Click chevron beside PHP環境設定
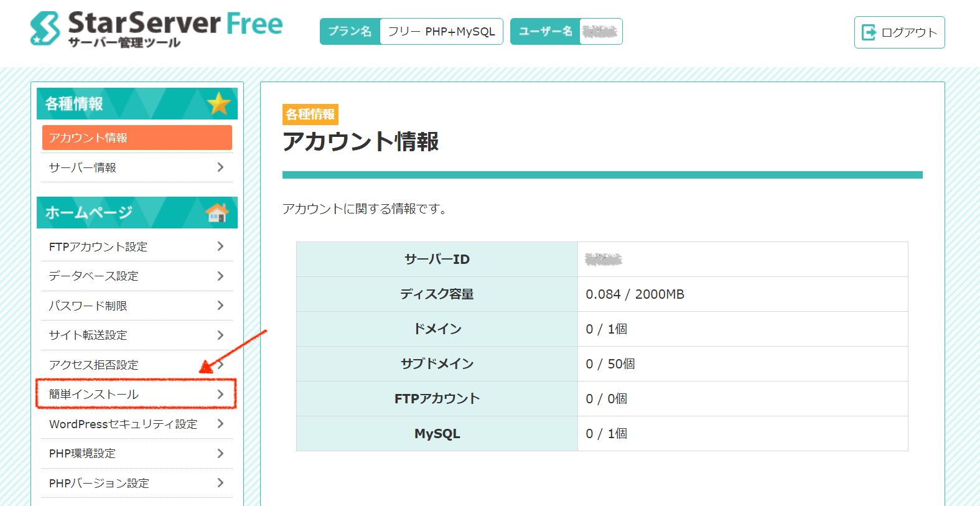Viewport: 980px width, 506px height. pyautogui.click(x=220, y=453)
